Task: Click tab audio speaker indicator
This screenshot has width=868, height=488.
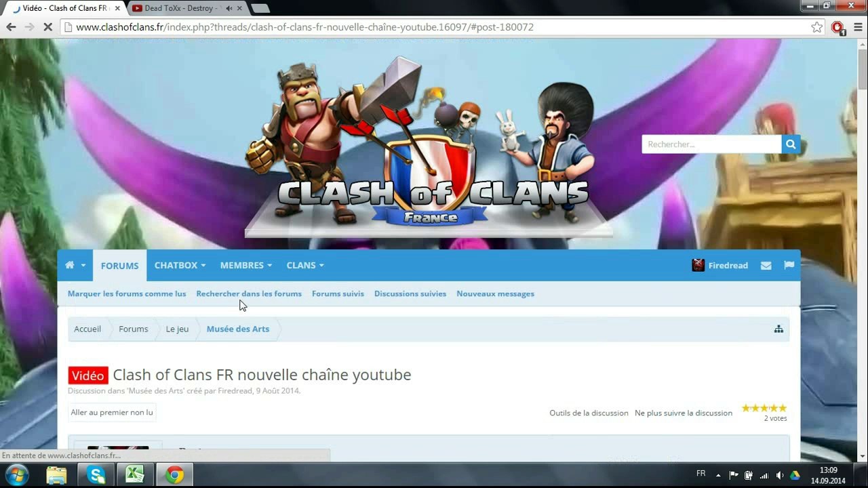Action: point(229,8)
